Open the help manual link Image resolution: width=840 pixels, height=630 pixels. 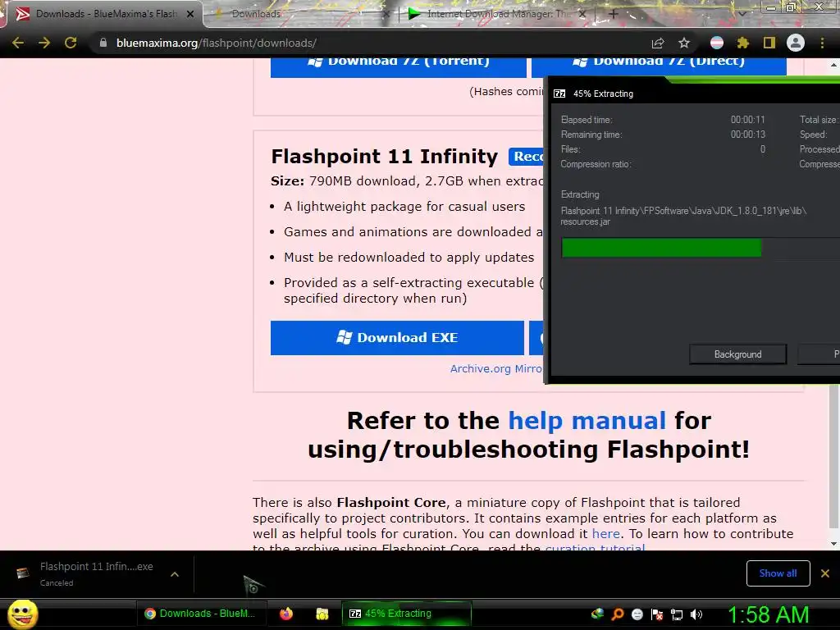coord(587,421)
